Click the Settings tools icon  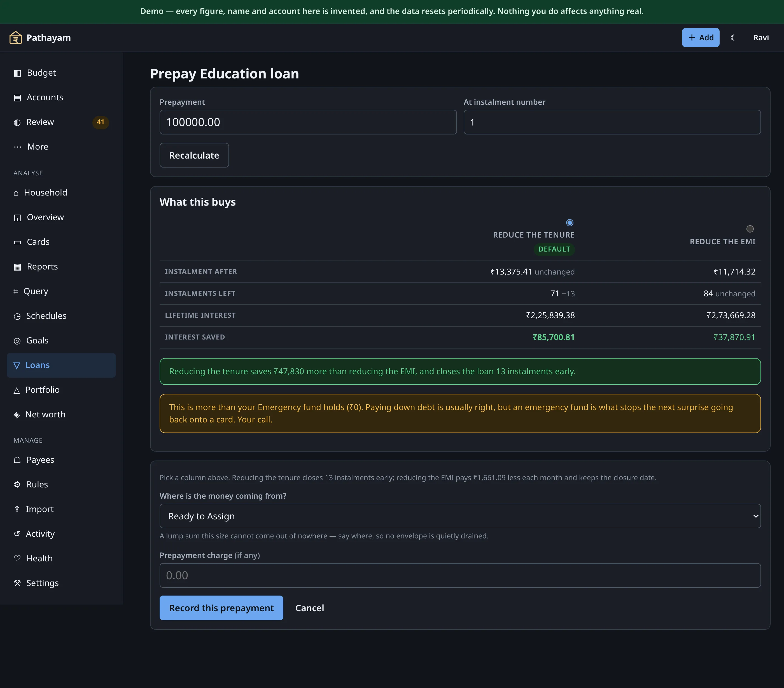(x=17, y=583)
